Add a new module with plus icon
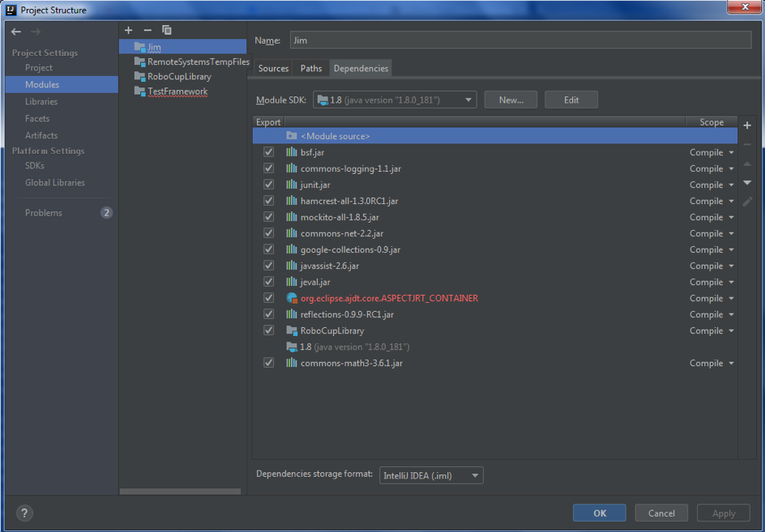 (128, 30)
